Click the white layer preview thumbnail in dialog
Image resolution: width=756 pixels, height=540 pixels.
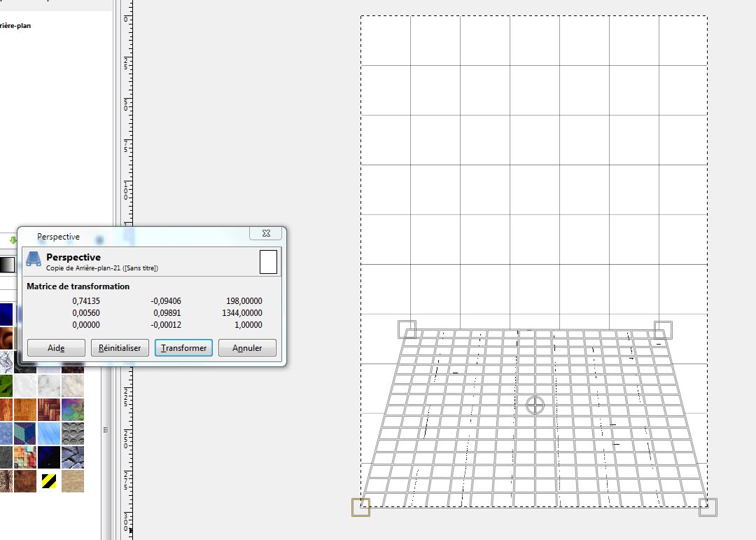(x=269, y=262)
